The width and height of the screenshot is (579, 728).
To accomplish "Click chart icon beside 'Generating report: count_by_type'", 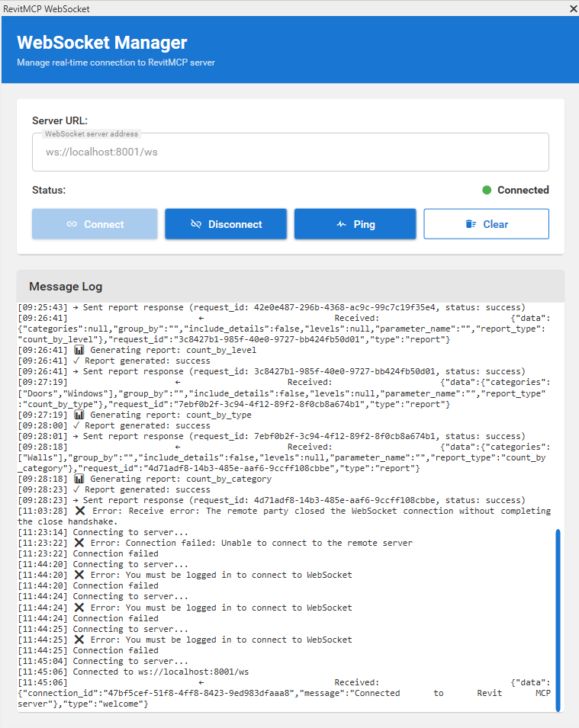I will [x=79, y=415].
